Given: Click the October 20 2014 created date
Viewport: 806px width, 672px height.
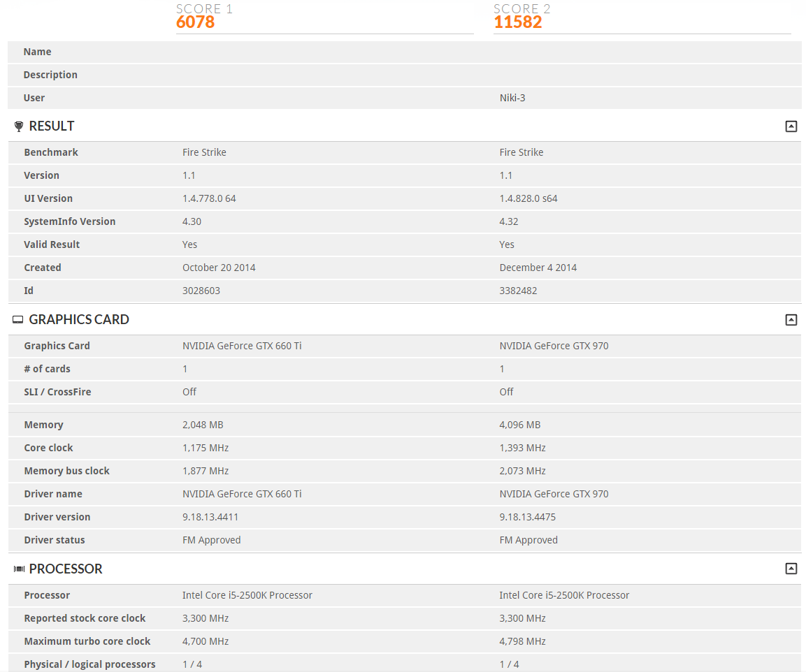Looking at the screenshot, I should click(219, 268).
